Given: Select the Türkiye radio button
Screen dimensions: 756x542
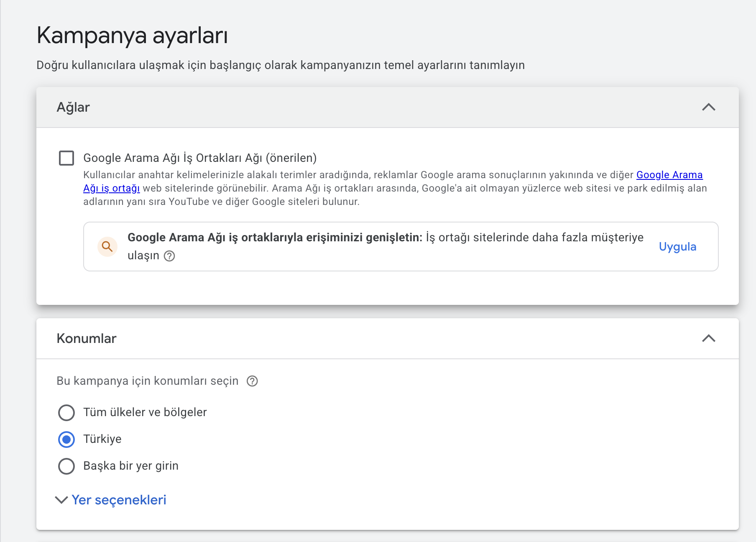Looking at the screenshot, I should point(66,439).
